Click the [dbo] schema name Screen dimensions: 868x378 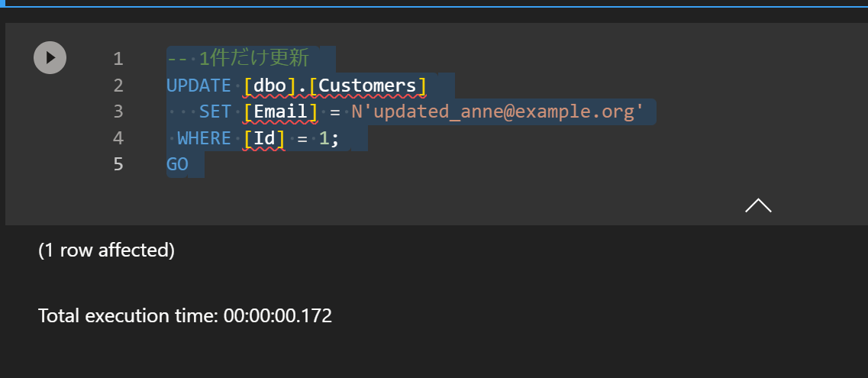(270, 86)
